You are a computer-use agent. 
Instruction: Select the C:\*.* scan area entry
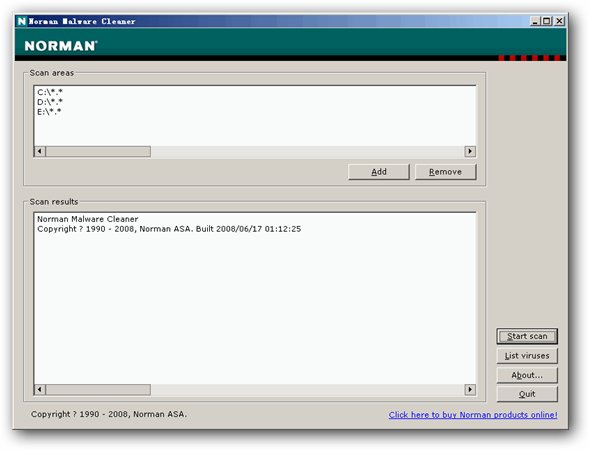click(x=50, y=92)
